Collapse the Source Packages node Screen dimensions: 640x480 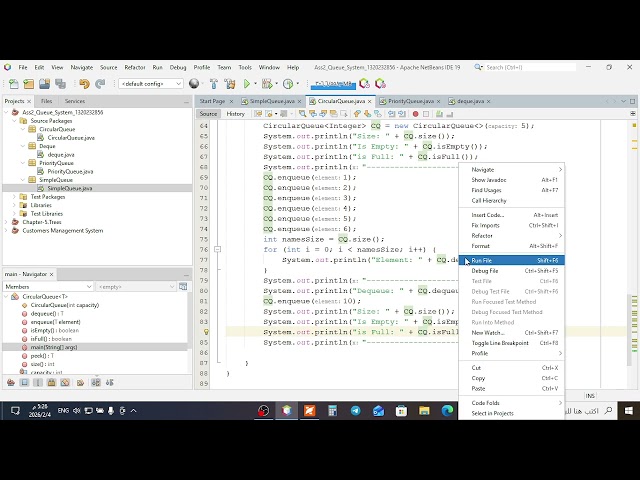point(15,121)
